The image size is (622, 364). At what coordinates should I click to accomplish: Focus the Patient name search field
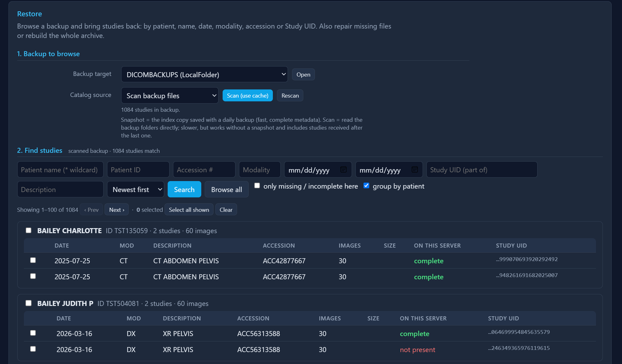coord(60,170)
